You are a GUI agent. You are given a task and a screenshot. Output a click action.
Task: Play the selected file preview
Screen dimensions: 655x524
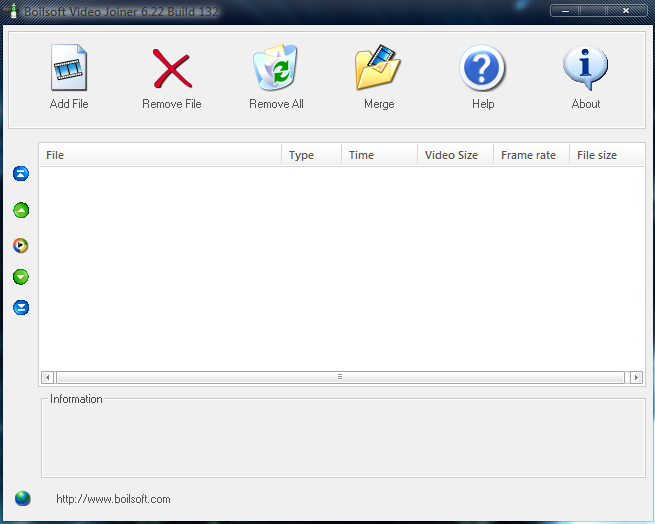[20, 245]
